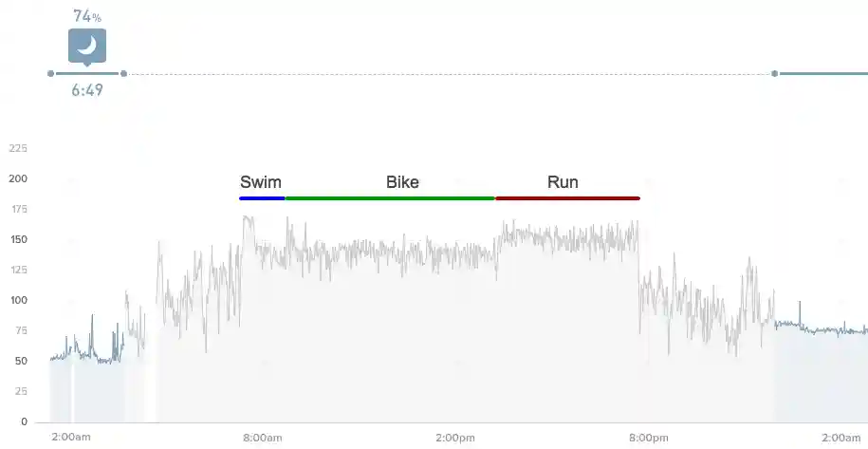Viewport: 868px width, 449px height.
Task: Select the 74% sleep performance label
Action: click(x=87, y=16)
